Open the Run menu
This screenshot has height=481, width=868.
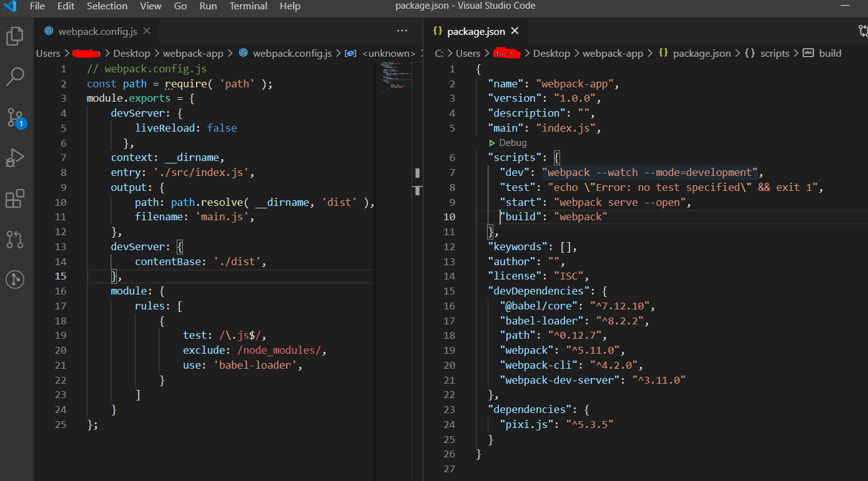pos(209,6)
